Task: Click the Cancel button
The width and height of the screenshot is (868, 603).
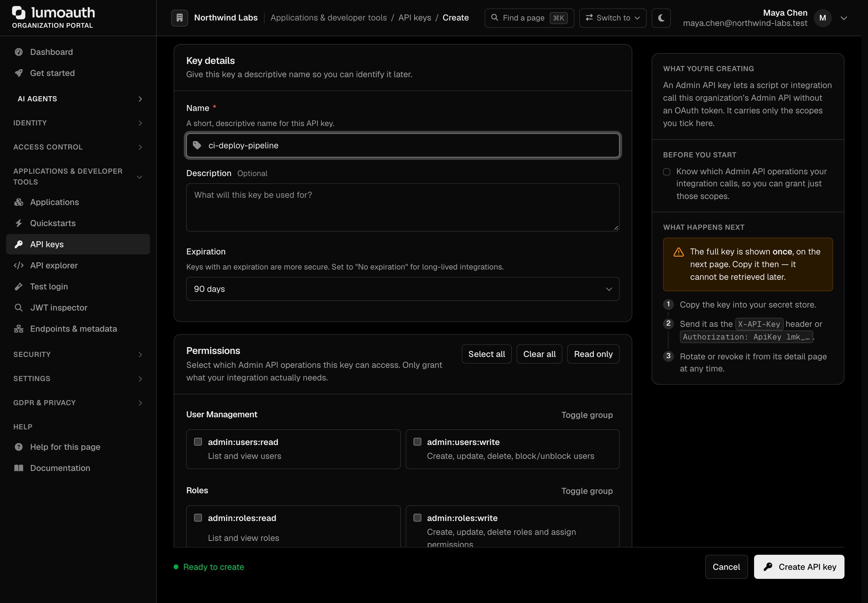Action: click(x=726, y=567)
